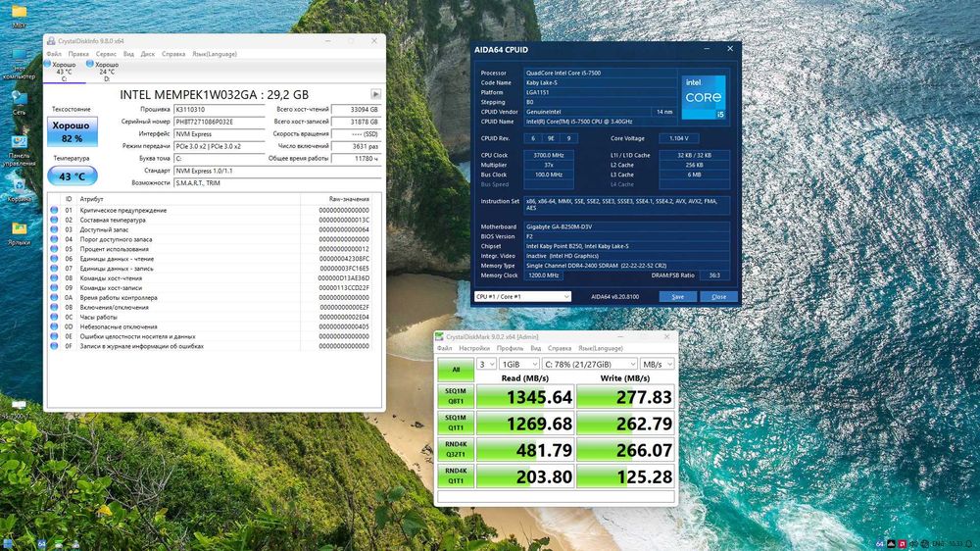
Task: Open Сервис menu in CrystalDiskInfo
Action: tap(106, 54)
